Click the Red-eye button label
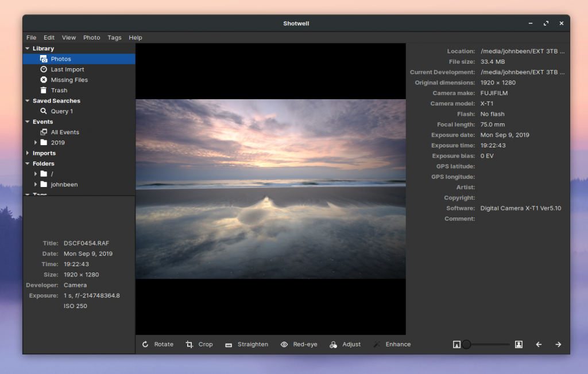This screenshot has width=588, height=374. (305, 344)
